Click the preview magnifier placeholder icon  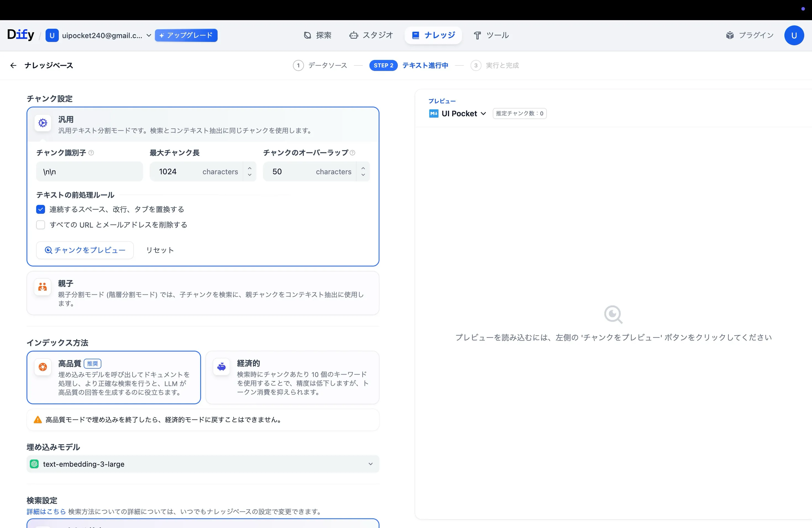[x=613, y=315]
